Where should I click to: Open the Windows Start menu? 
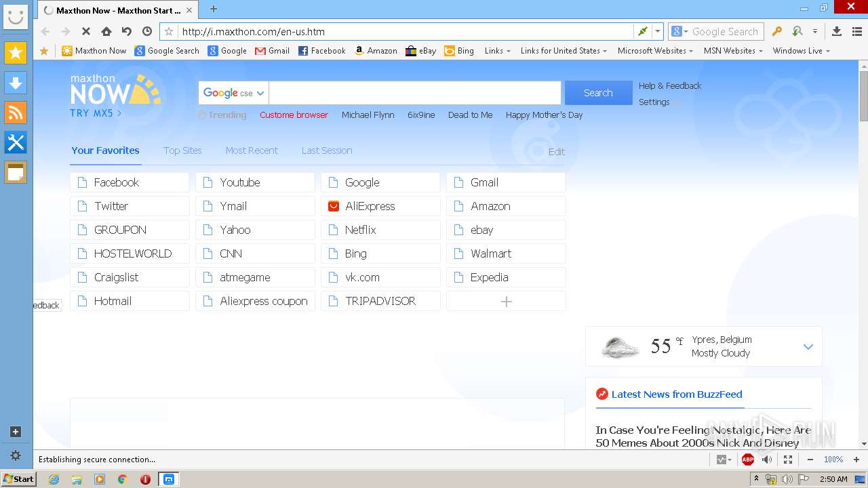click(18, 479)
